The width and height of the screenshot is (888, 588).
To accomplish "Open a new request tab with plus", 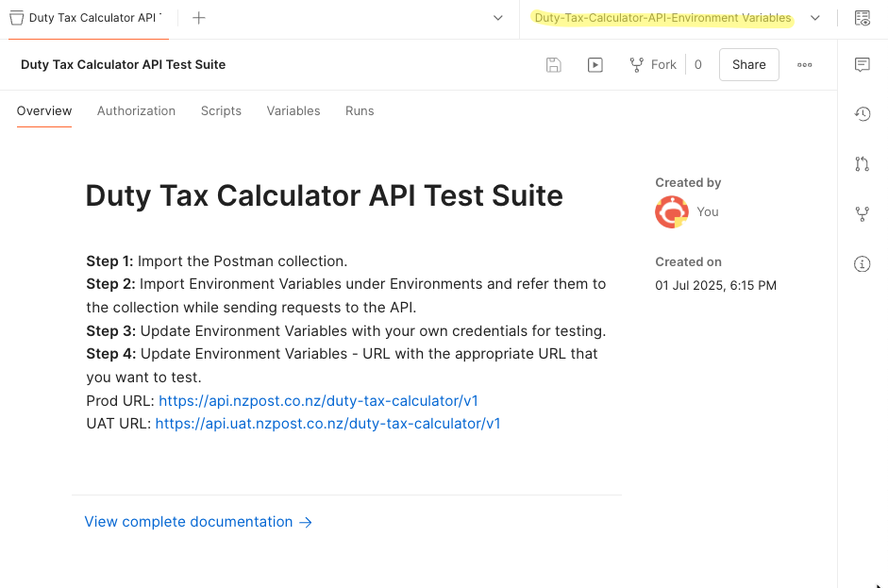I will (198, 17).
